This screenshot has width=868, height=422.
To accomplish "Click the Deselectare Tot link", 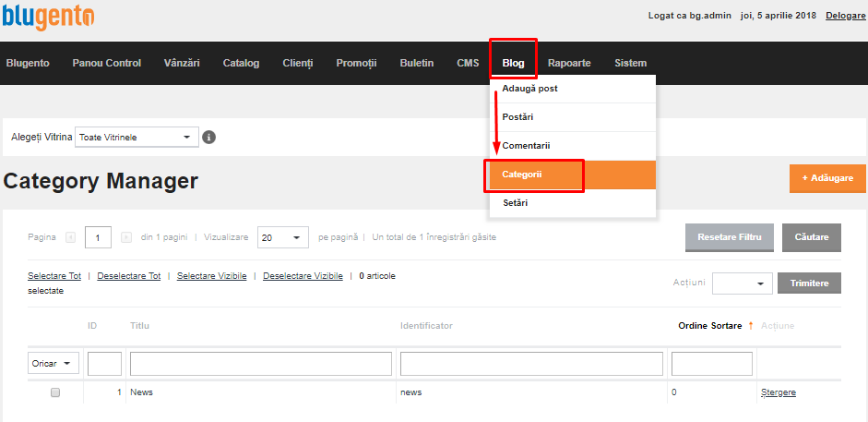I will tap(129, 276).
